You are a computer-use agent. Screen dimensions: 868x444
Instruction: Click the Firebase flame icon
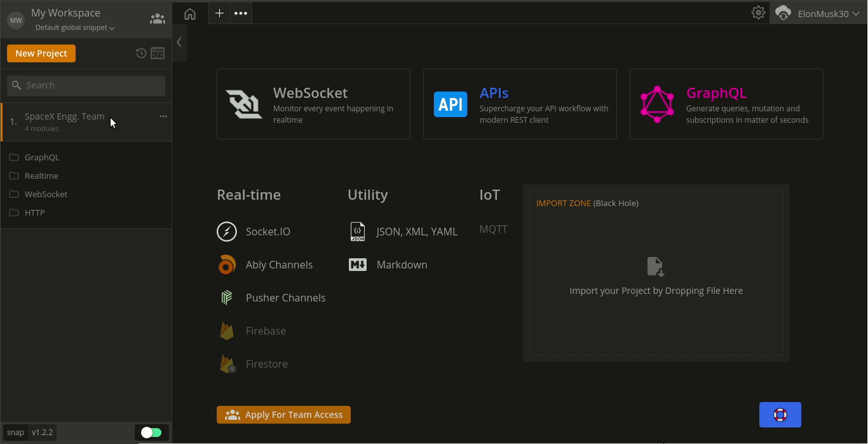coord(227,331)
